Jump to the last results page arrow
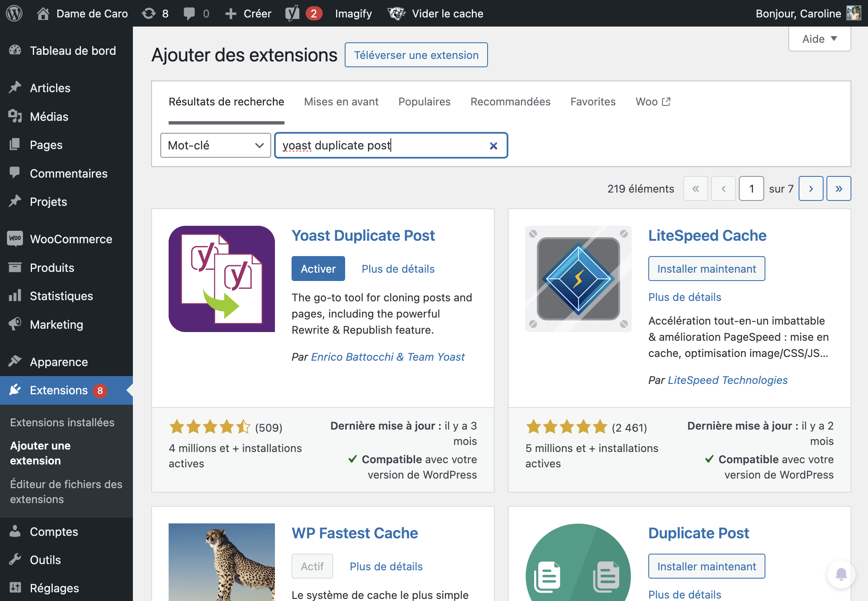The width and height of the screenshot is (868, 601). click(x=839, y=189)
